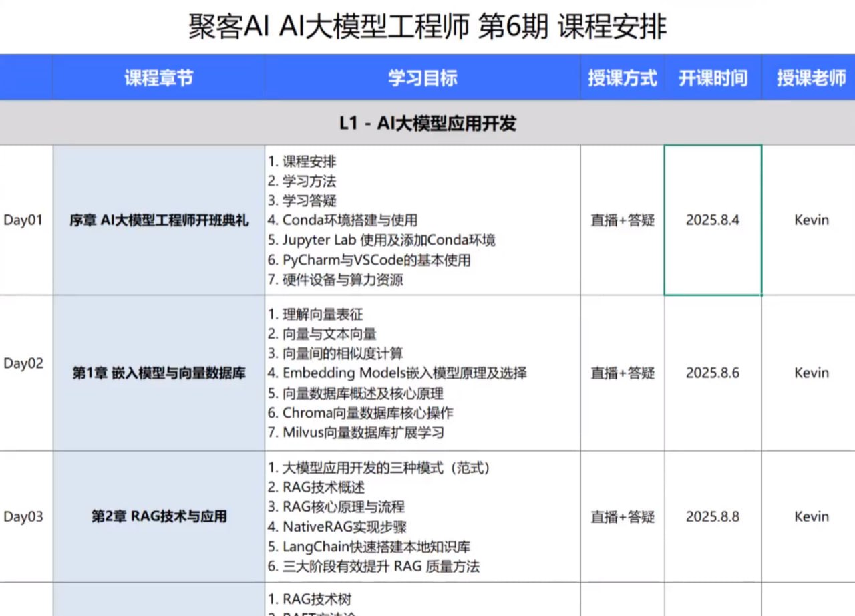Click the course title 聚客AI AI大模型工程师 第6期
Screen dimensions: 855x616
tap(427, 24)
